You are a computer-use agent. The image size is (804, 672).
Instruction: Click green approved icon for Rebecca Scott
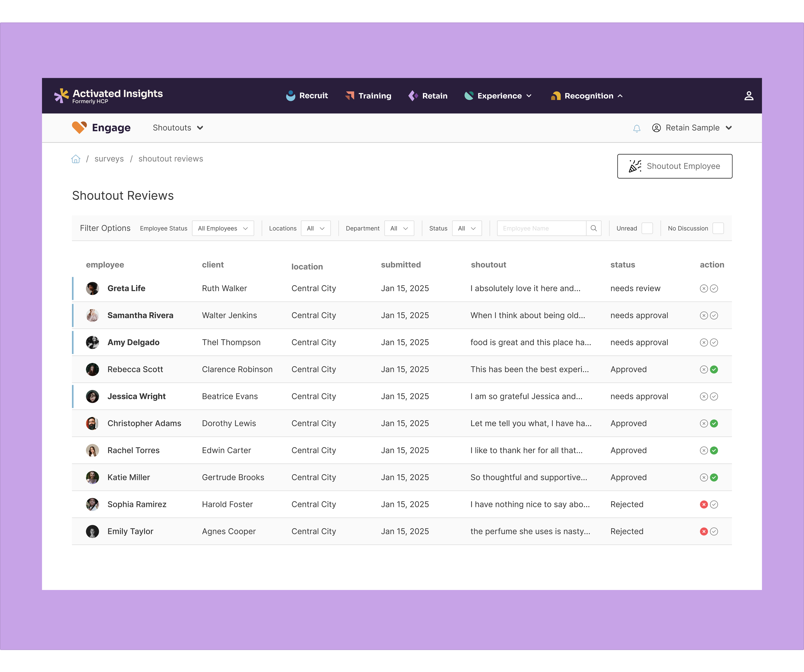(714, 369)
